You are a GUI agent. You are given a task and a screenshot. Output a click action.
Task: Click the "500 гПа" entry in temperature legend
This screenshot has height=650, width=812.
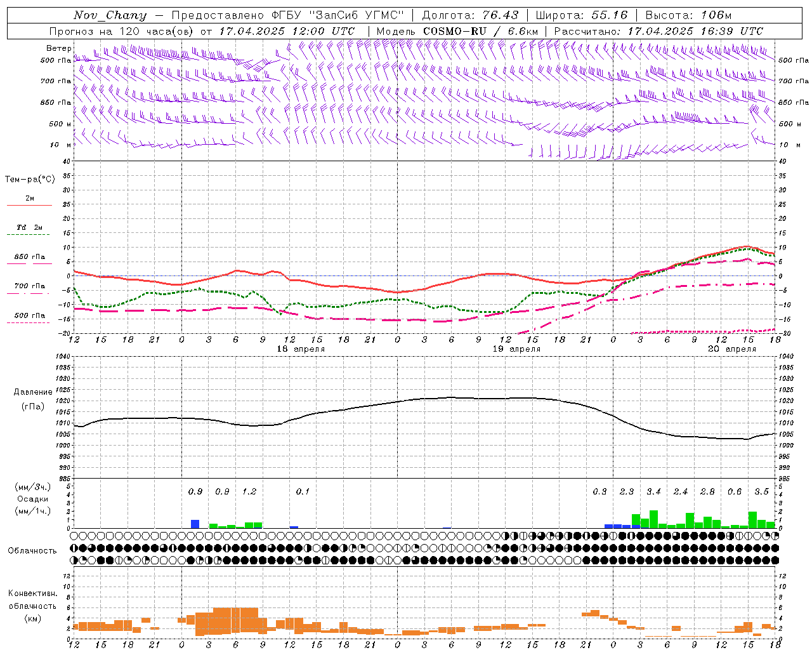click(30, 315)
